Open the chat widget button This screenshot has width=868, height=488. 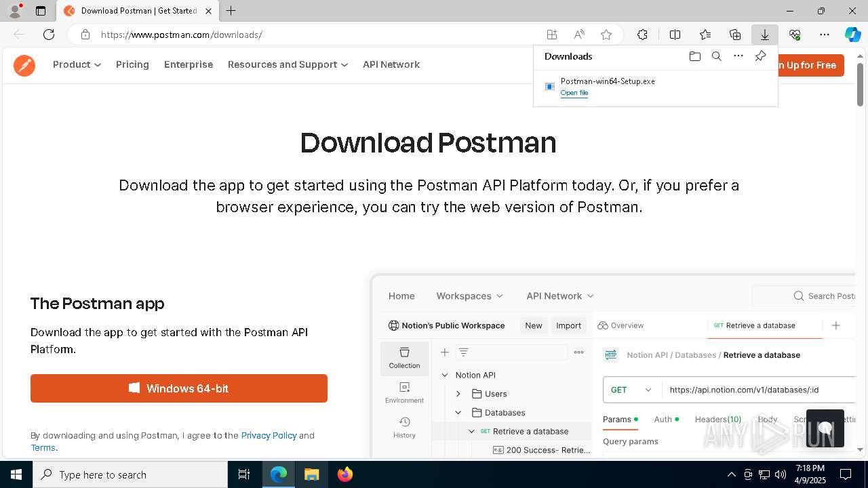click(x=825, y=428)
